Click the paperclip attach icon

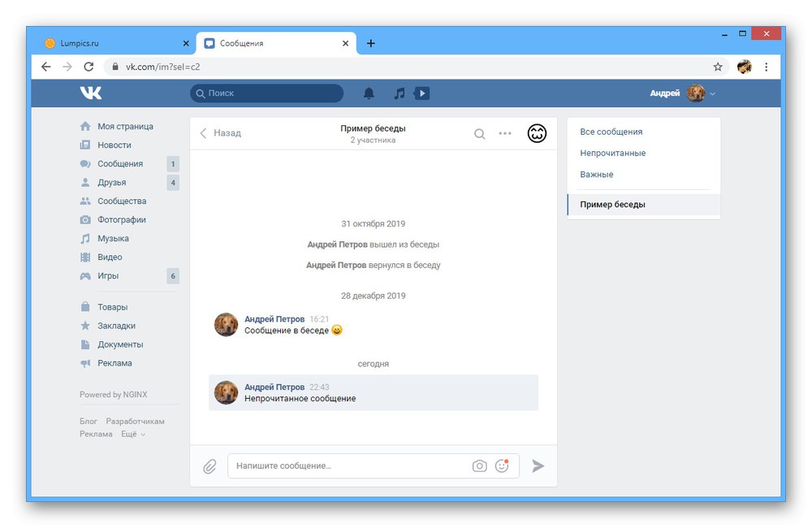pyautogui.click(x=209, y=466)
